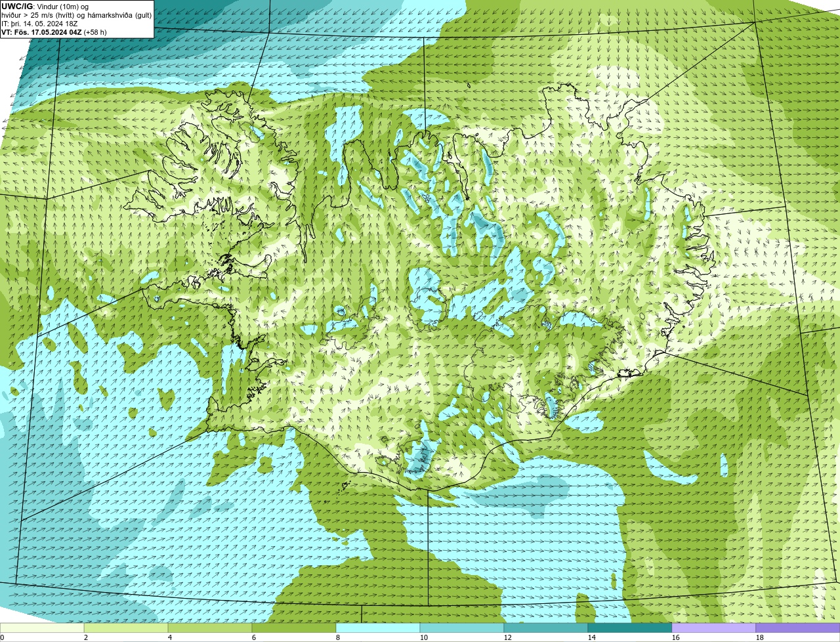The width and height of the screenshot is (840, 642).
Task: Click the legend label '8'
Action: [338, 637]
